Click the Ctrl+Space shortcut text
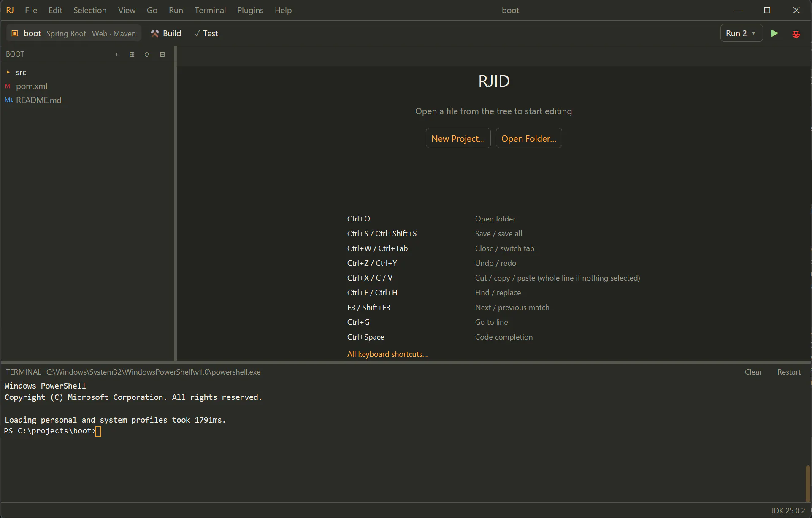This screenshot has height=518, width=812. tap(365, 337)
